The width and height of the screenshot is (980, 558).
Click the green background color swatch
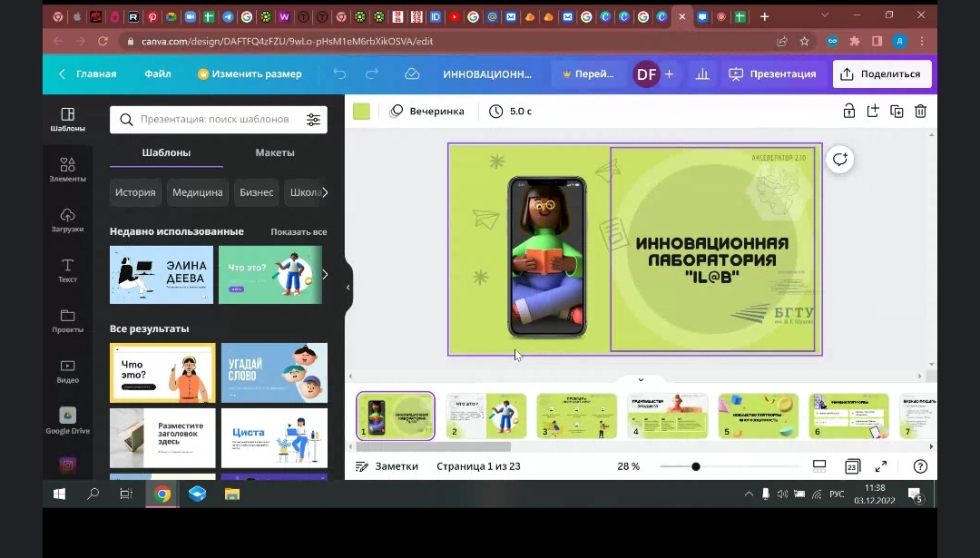(x=361, y=112)
